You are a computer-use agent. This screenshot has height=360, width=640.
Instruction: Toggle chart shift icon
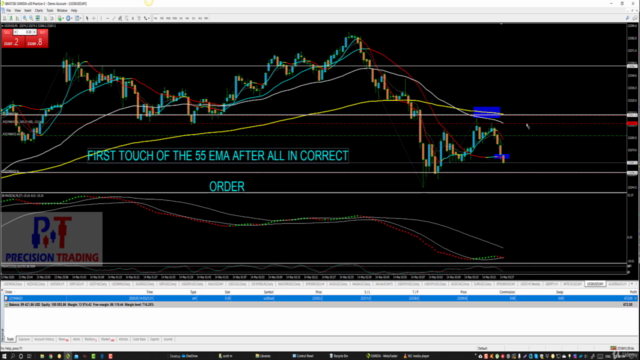click(x=52, y=18)
